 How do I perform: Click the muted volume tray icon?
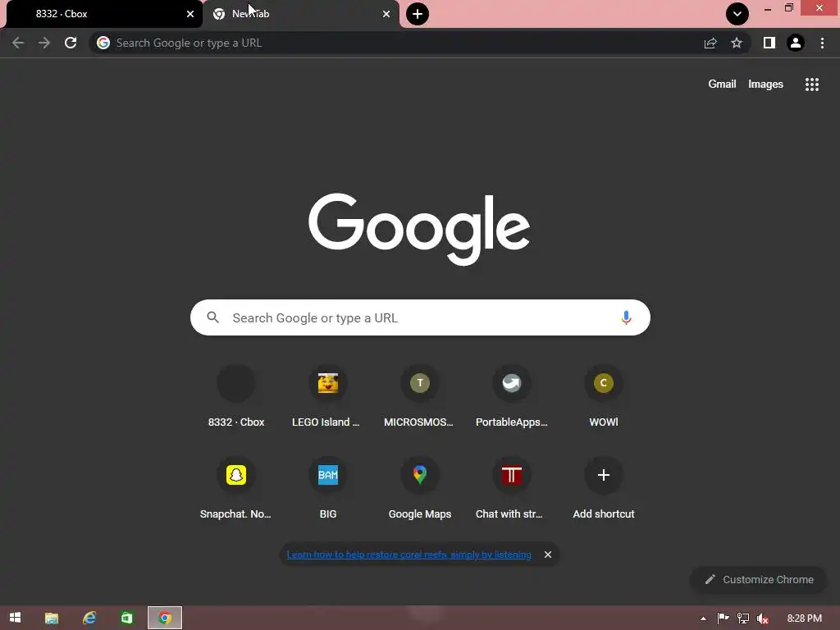pyautogui.click(x=763, y=619)
